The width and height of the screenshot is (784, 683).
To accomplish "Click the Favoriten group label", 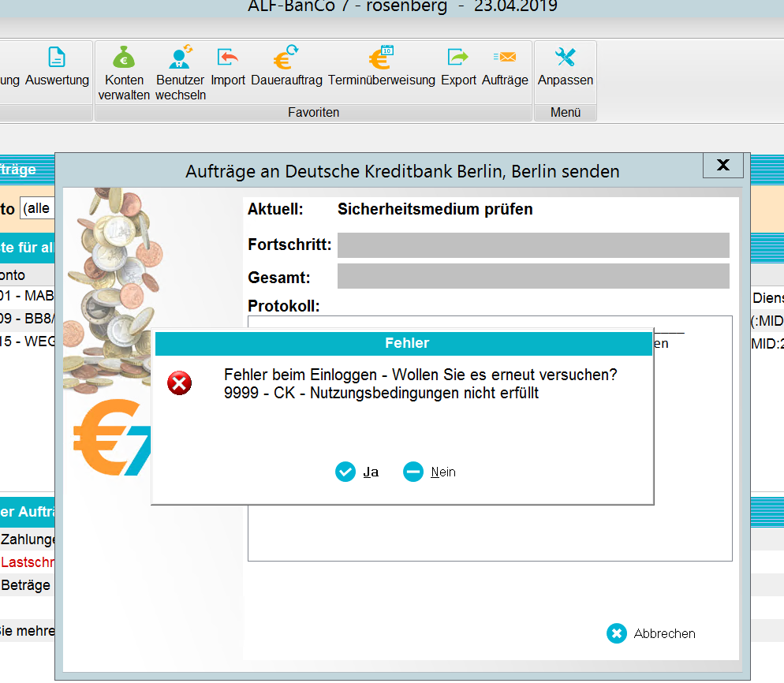I will click(x=313, y=113).
